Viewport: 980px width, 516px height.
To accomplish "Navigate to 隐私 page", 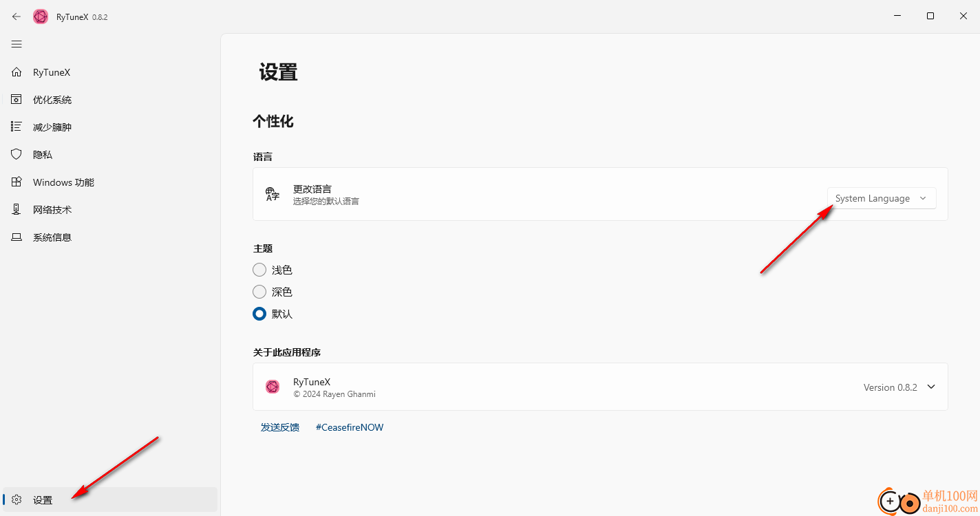I will (x=110, y=155).
